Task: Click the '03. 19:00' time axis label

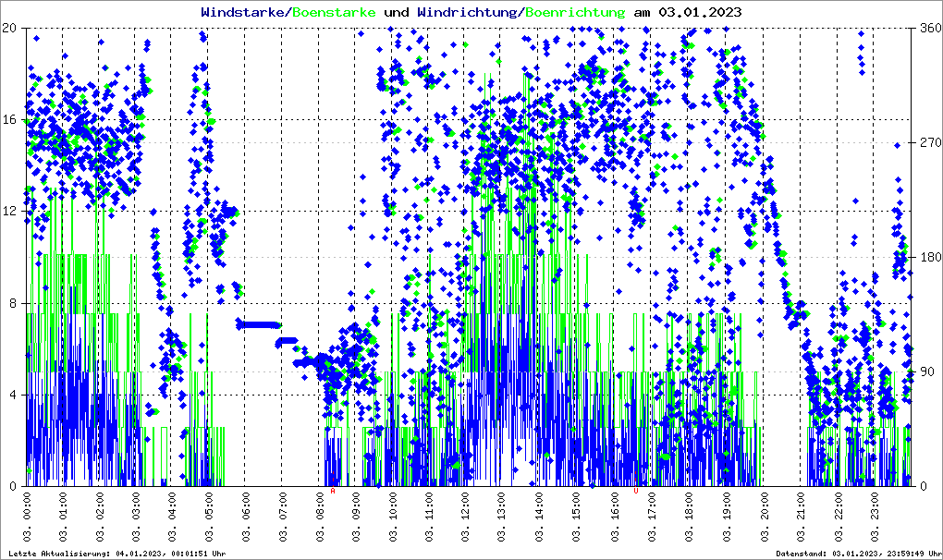Action: pyautogui.click(x=728, y=517)
